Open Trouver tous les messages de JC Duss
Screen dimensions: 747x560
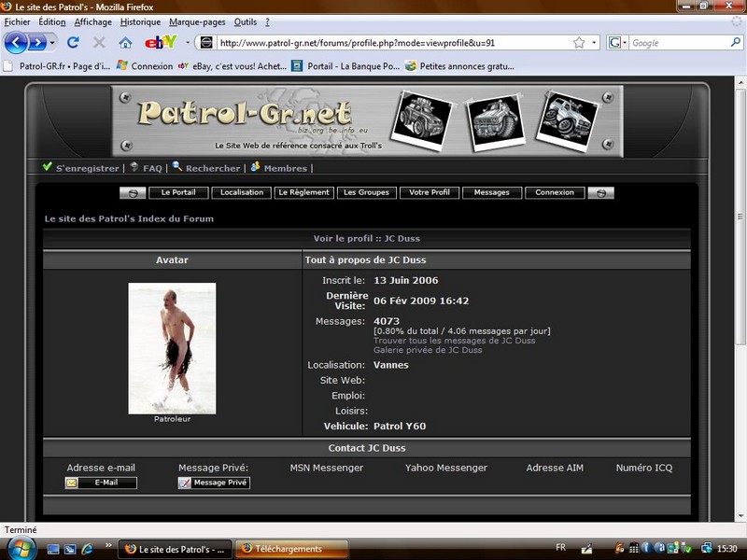click(x=454, y=341)
